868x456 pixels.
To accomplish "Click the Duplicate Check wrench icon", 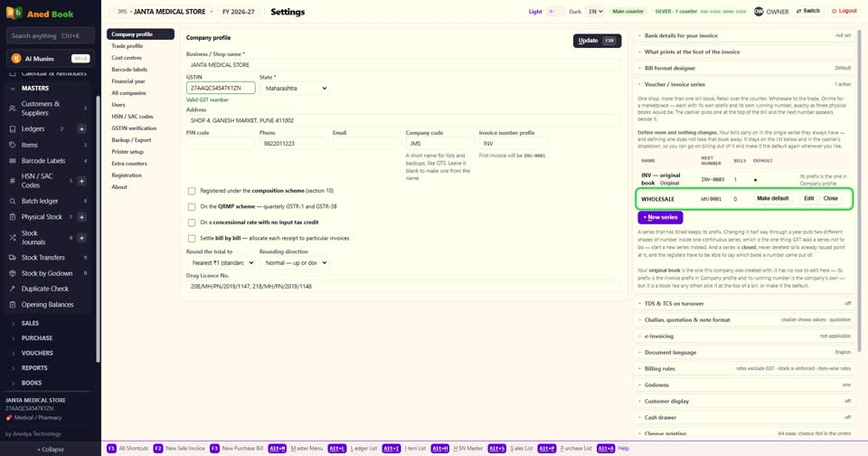I will [x=12, y=289].
